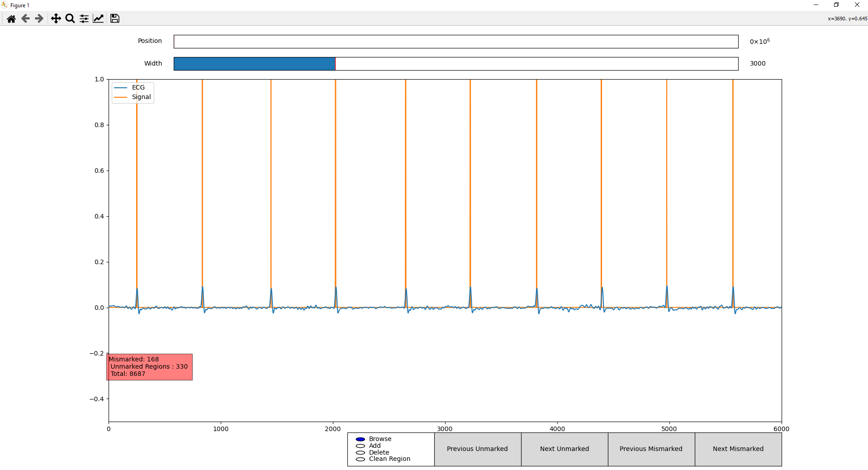Jump to the Next Unmarked region
The width and height of the screenshot is (868, 470).
tap(564, 449)
